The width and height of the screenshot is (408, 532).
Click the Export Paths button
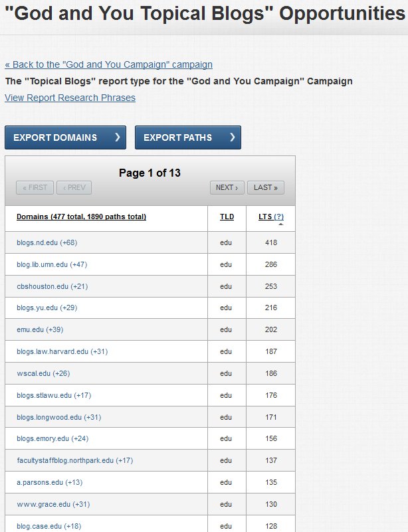click(188, 137)
